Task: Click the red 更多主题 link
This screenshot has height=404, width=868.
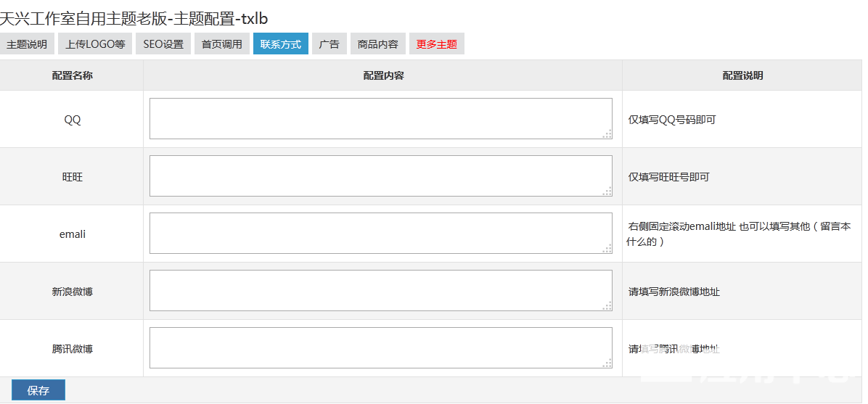Action: click(437, 44)
